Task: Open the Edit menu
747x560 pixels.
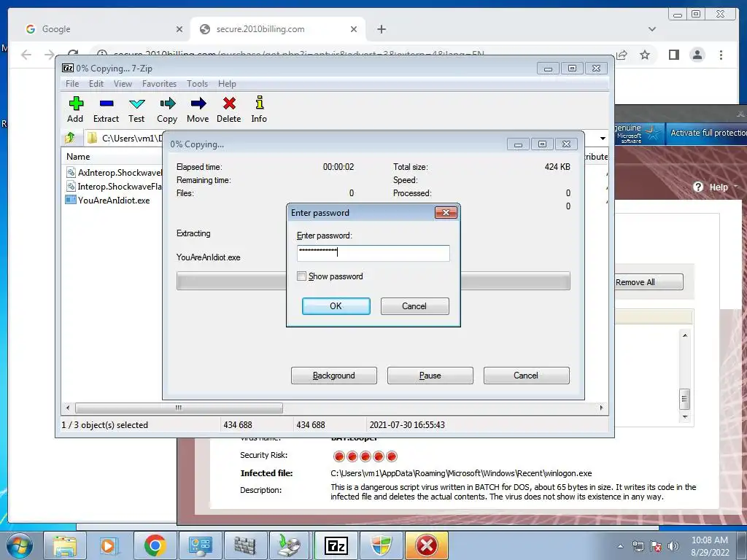Action: tap(96, 84)
